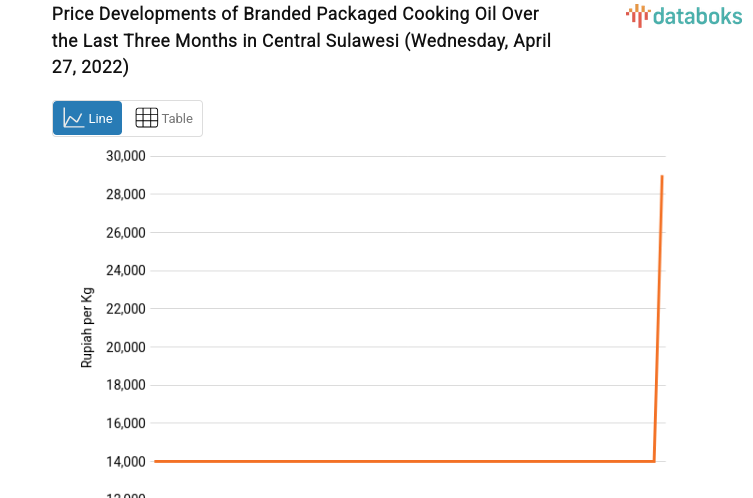Click the 20,000 y-axis label
The height and width of the screenshot is (498, 753).
click(126, 347)
